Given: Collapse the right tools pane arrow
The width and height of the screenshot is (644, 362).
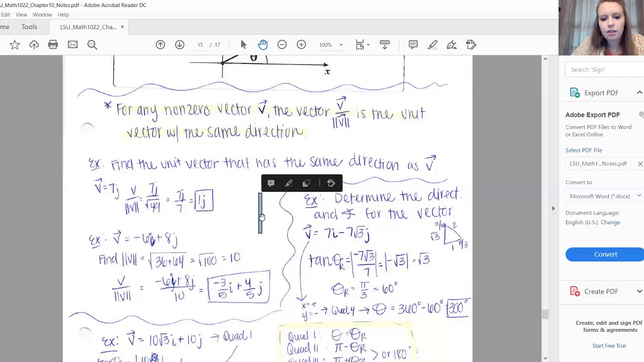Looking at the screenshot, I should [x=553, y=208].
